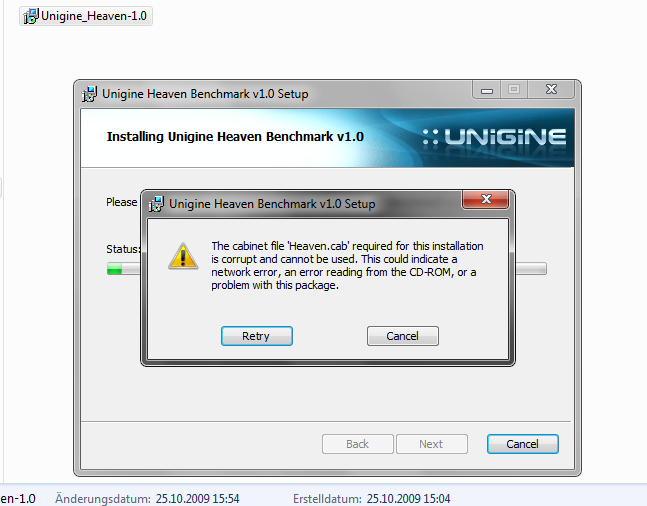Minimize the Setup installer window

tap(487, 90)
